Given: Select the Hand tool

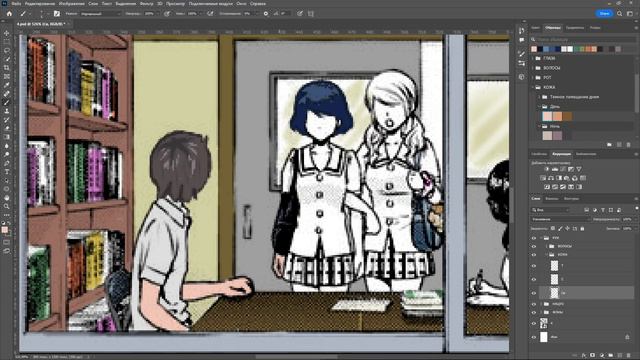Looking at the screenshot, I should (7, 198).
